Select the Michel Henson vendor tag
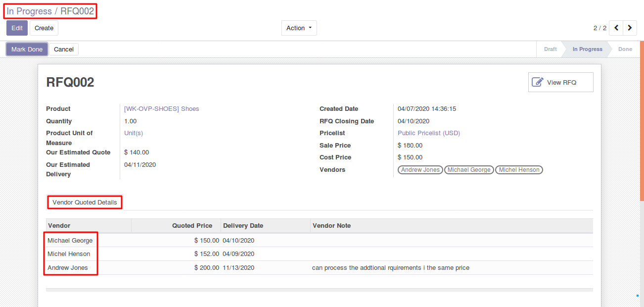 (x=519, y=170)
